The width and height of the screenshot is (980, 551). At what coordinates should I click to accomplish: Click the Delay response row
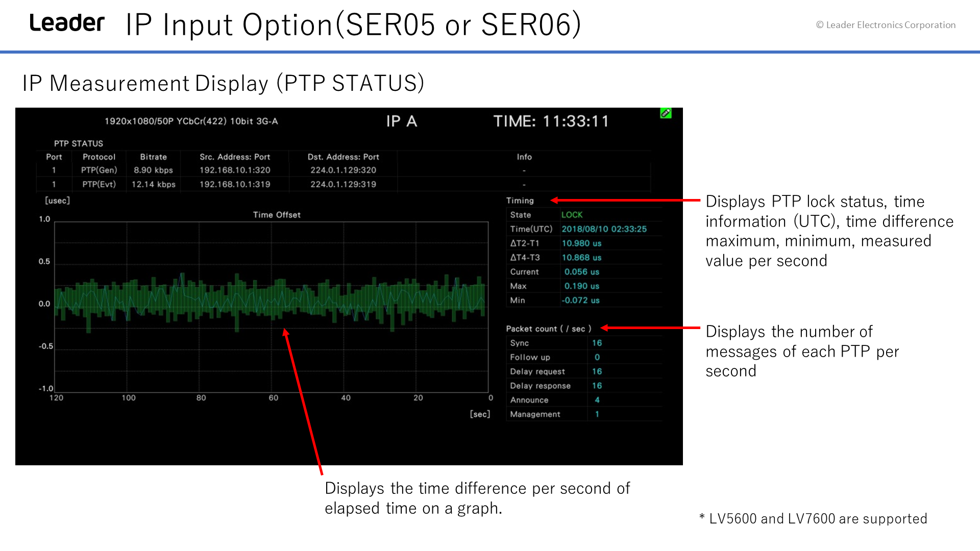point(584,386)
